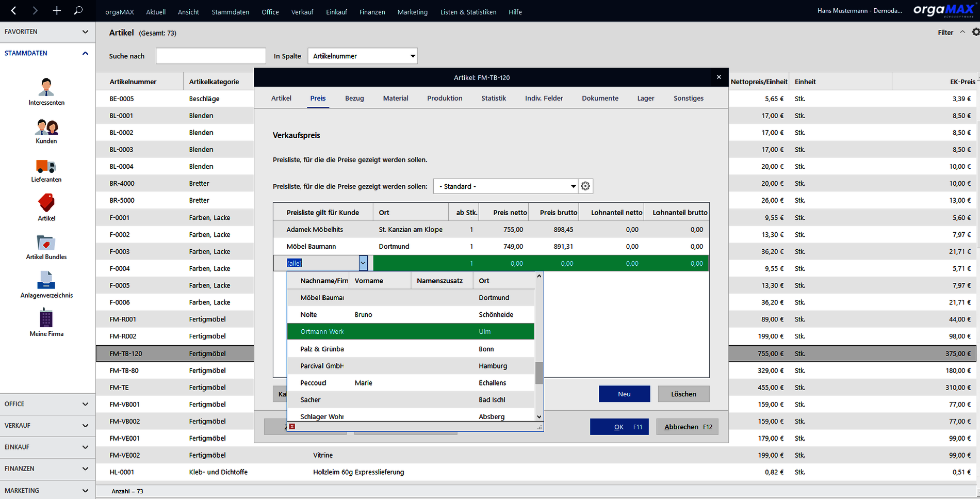Screen dimensions: 980x499
Task: Open the Verkauf menu
Action: click(x=302, y=12)
